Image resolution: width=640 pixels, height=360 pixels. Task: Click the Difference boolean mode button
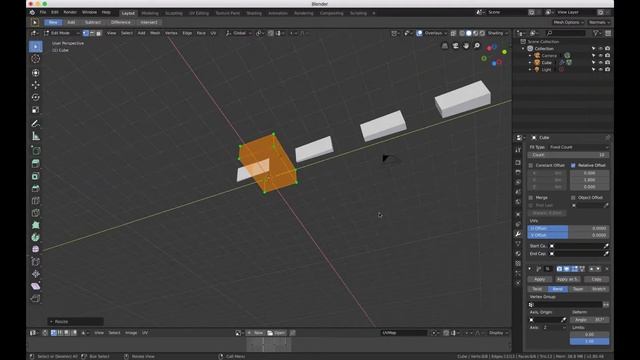click(121, 22)
